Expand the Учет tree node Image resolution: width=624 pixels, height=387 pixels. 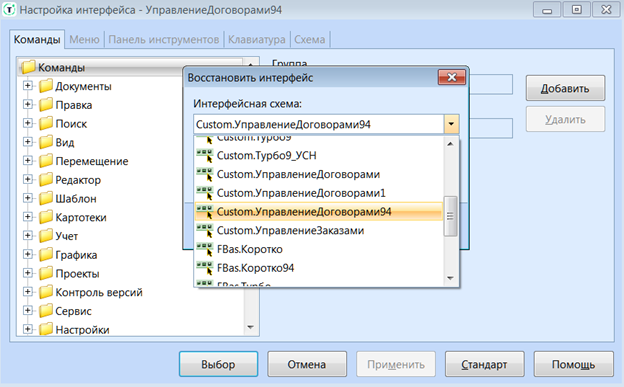(27, 235)
